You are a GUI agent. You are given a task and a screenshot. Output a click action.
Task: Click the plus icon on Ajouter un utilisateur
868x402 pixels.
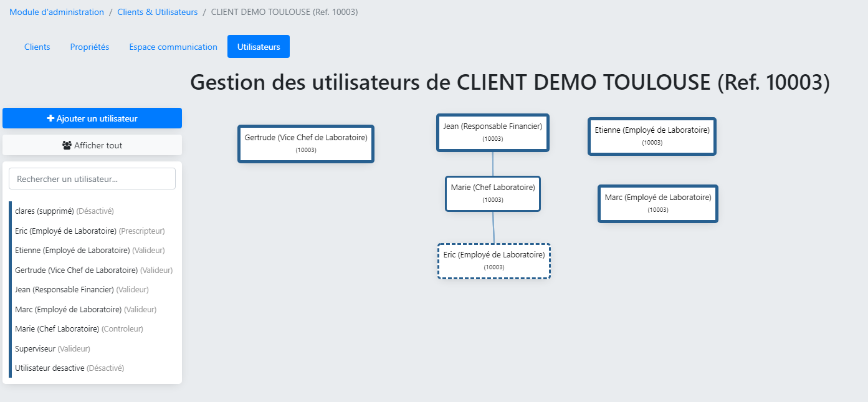point(51,118)
